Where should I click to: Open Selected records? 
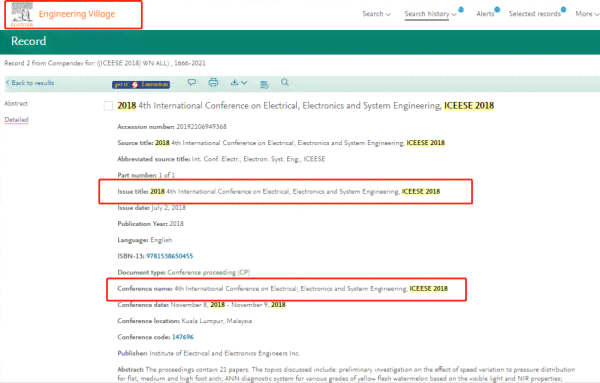[535, 14]
